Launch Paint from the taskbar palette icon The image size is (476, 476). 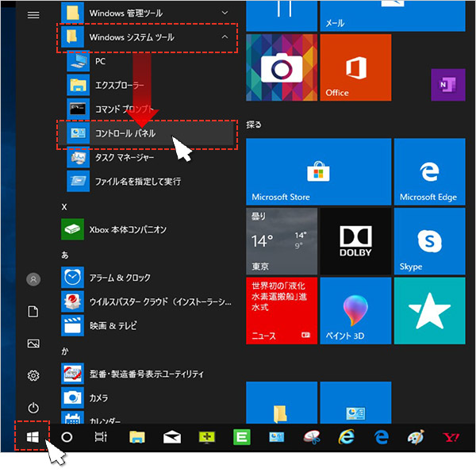coord(416,437)
